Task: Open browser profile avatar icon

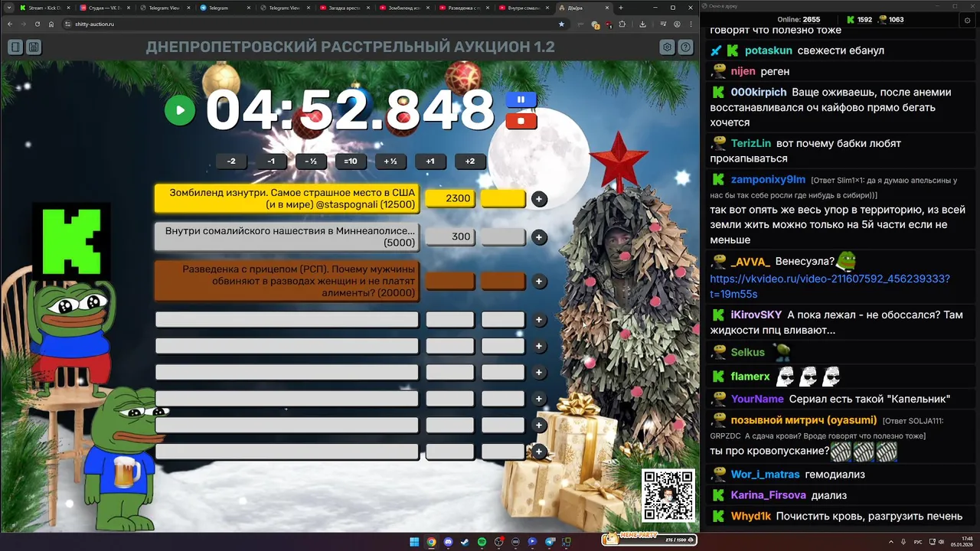Action: click(x=678, y=24)
